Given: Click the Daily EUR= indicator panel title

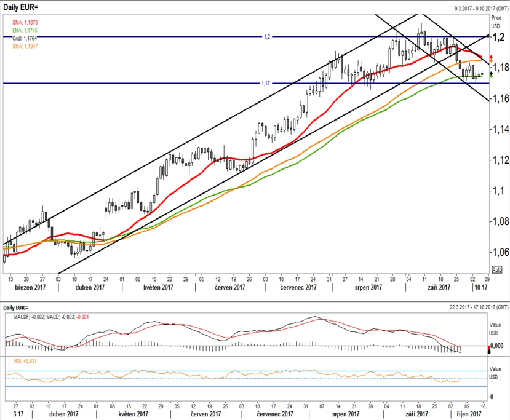Looking at the screenshot, I should pyautogui.click(x=16, y=307).
